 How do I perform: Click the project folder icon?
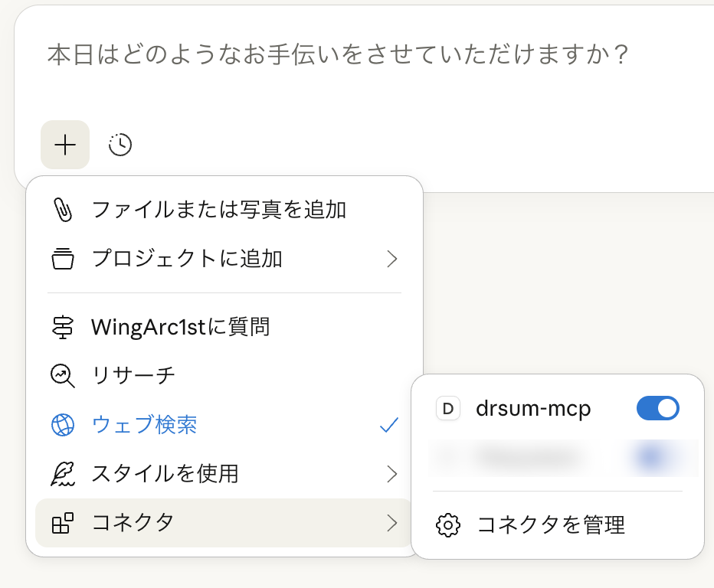(x=63, y=259)
